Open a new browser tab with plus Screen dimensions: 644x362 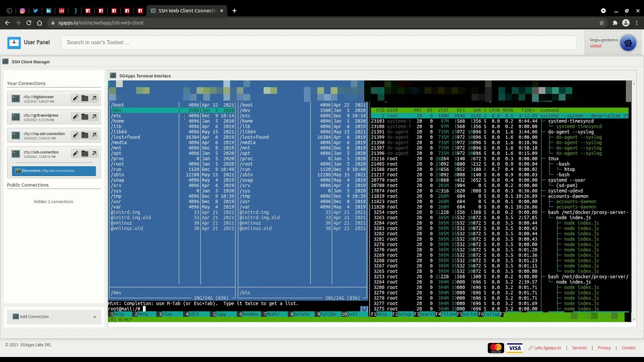[x=234, y=11]
